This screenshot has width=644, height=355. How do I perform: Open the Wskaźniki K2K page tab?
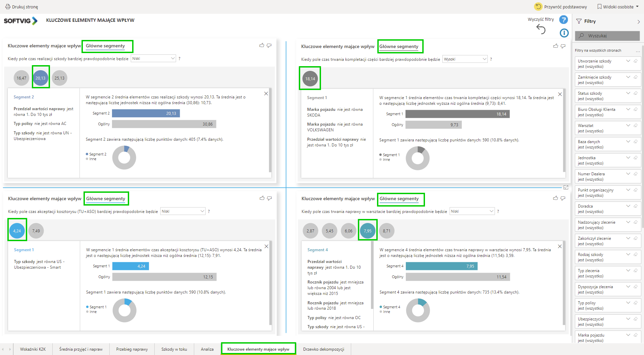(x=33, y=349)
